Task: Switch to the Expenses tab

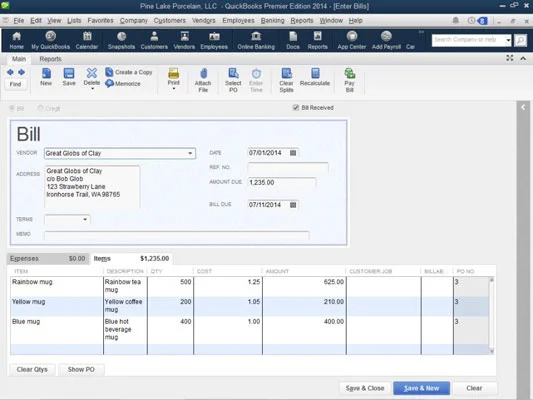Action: pos(48,259)
